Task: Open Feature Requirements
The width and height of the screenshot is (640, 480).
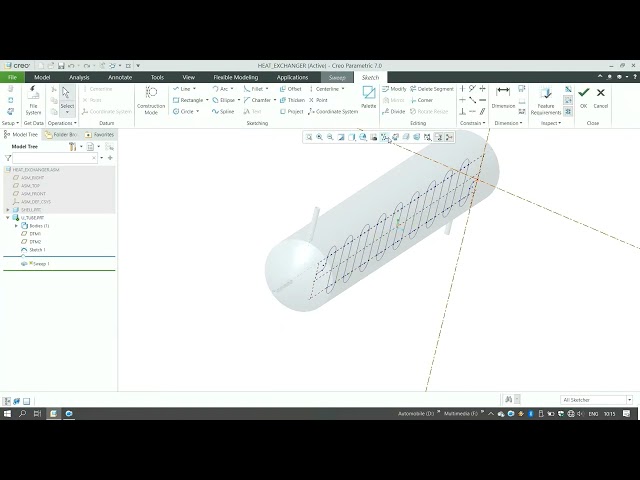Action: (x=546, y=100)
